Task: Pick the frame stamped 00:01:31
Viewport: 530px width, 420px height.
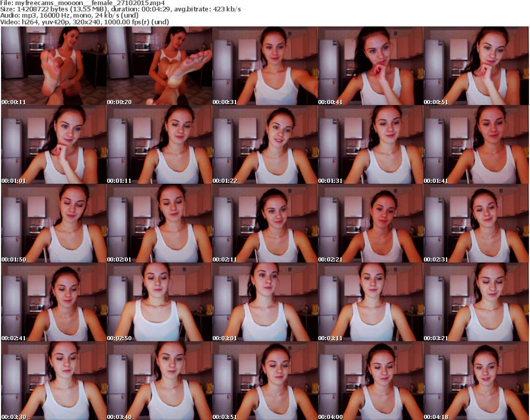Action: [x=371, y=144]
